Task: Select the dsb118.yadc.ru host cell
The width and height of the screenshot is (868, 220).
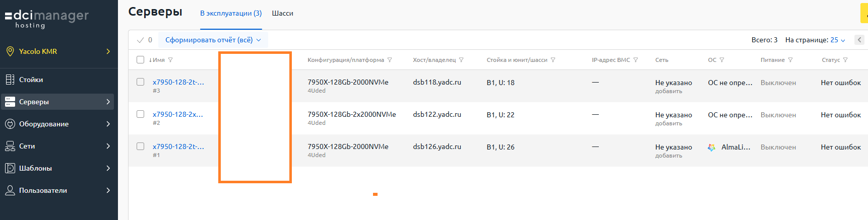Action: pos(437,82)
